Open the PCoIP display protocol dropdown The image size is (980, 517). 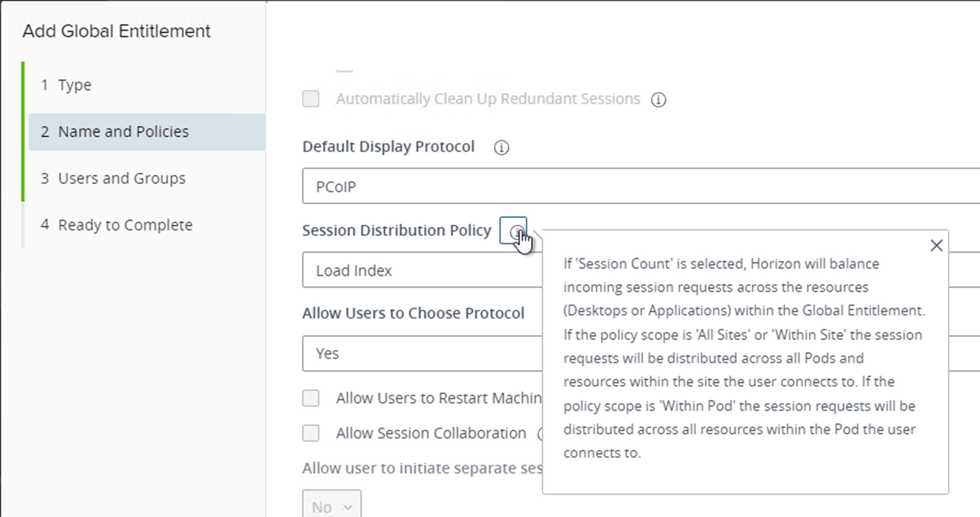641,186
